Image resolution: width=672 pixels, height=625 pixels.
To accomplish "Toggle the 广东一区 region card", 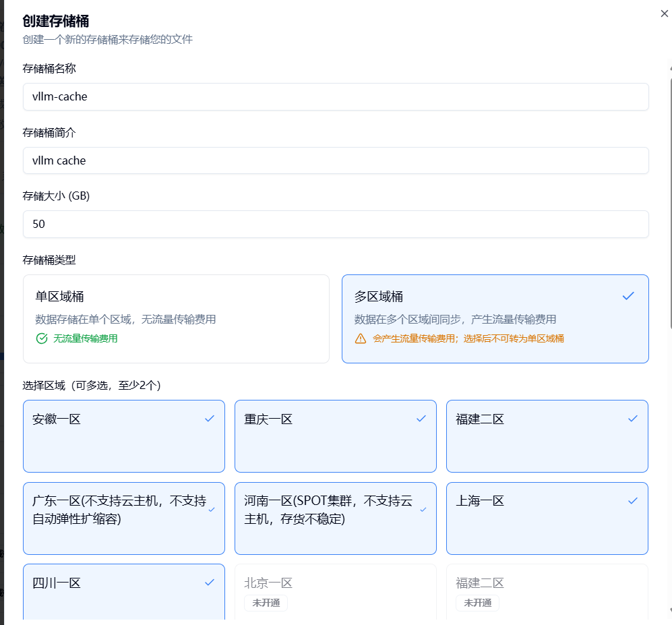I will click(123, 518).
